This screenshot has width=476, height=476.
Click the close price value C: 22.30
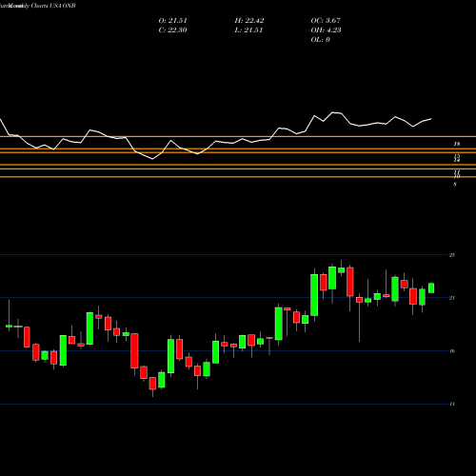172,30
